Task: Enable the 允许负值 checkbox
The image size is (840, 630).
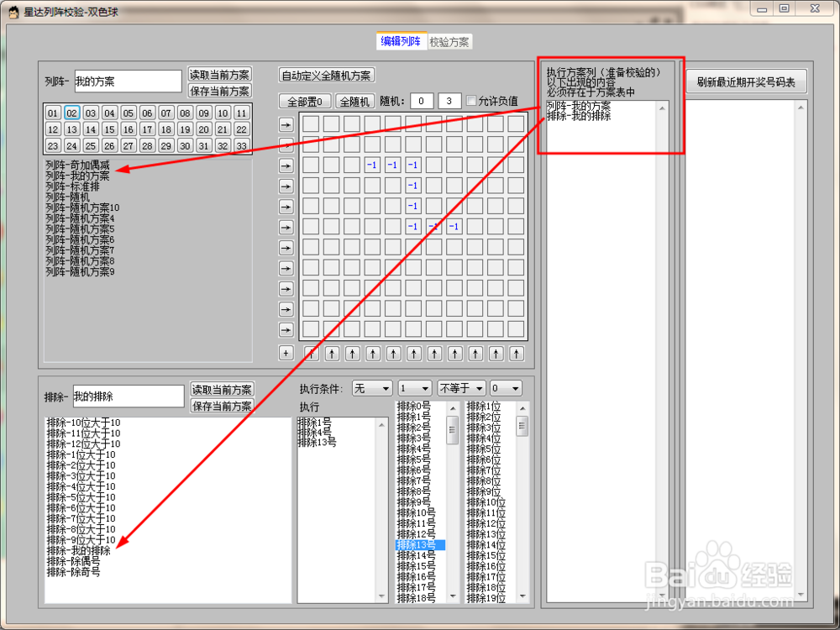Action: [x=471, y=101]
